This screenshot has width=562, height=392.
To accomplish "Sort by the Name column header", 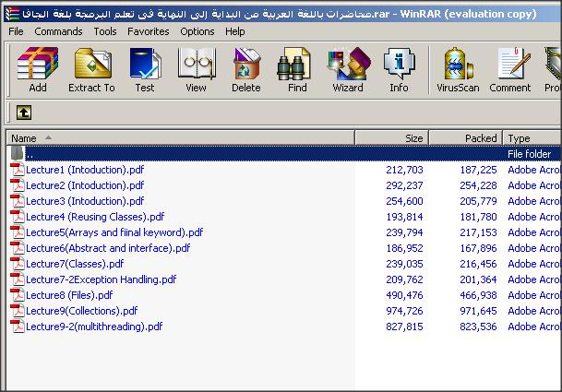I will (x=181, y=138).
